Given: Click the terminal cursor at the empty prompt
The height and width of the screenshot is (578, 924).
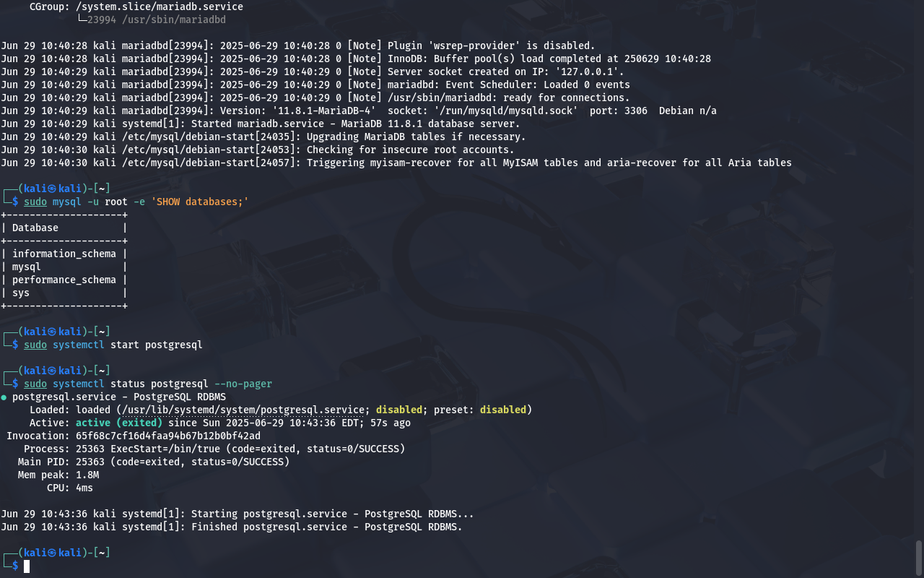Looking at the screenshot, I should click(x=27, y=566).
